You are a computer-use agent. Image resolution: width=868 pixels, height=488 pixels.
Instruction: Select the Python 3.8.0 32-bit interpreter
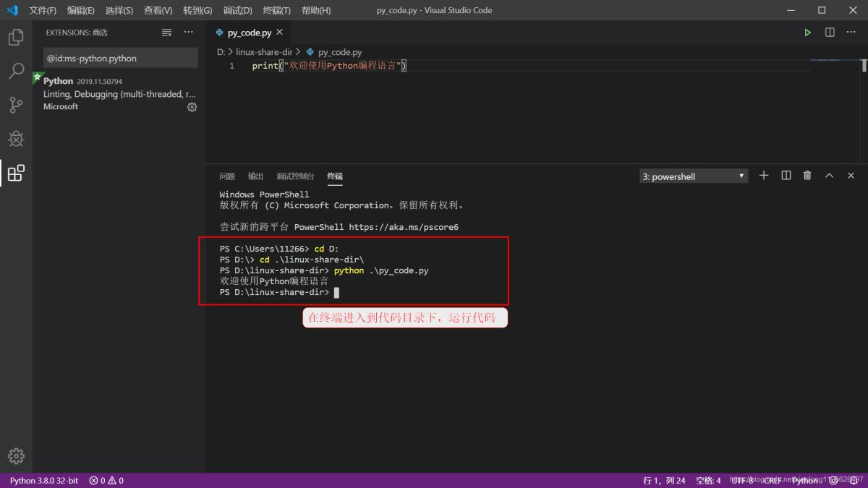[43, 479]
